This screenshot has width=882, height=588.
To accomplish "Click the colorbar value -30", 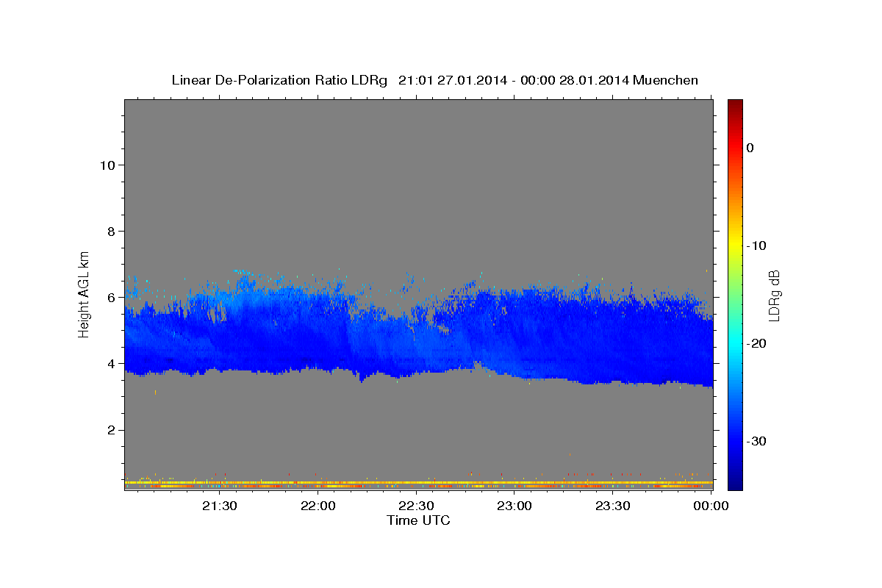I will pos(757,441).
